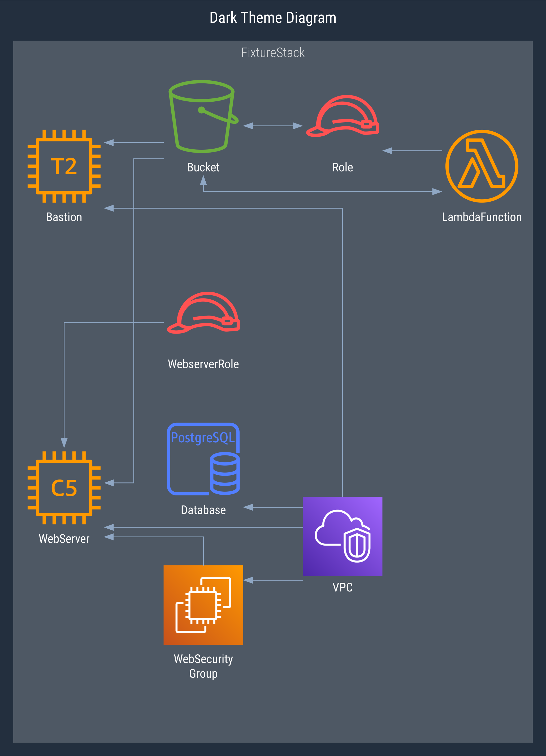Click the orange WebSecurity Group icon
This screenshot has width=546, height=756.
(x=203, y=605)
